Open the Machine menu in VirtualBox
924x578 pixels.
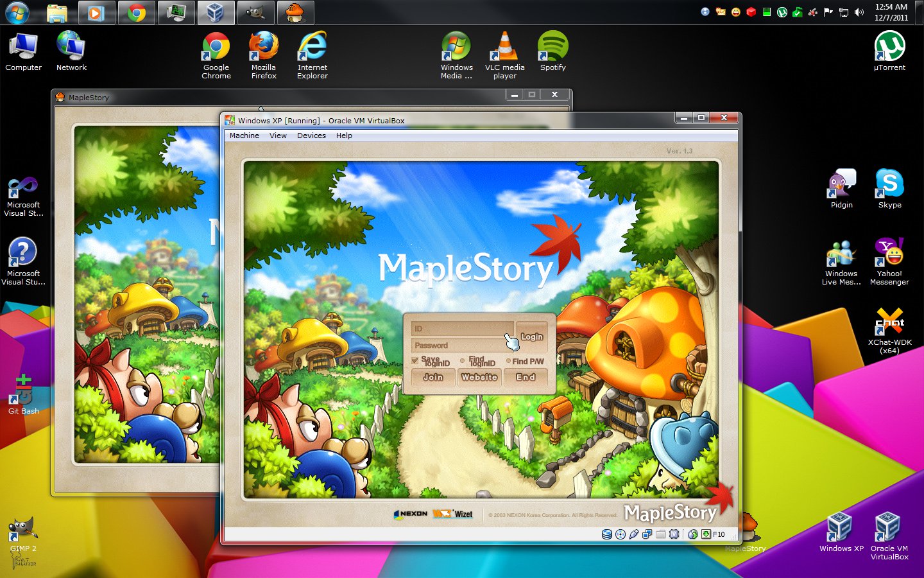coord(244,136)
